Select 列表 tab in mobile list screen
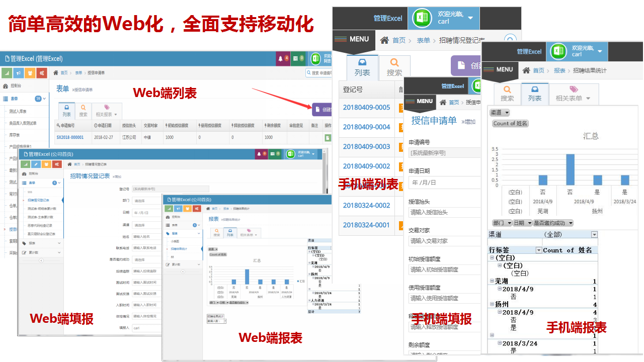The height and width of the screenshot is (362, 644). click(x=362, y=68)
